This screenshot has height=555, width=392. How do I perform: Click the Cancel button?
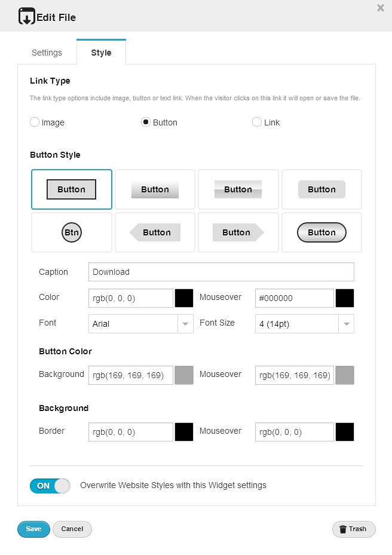tap(72, 529)
